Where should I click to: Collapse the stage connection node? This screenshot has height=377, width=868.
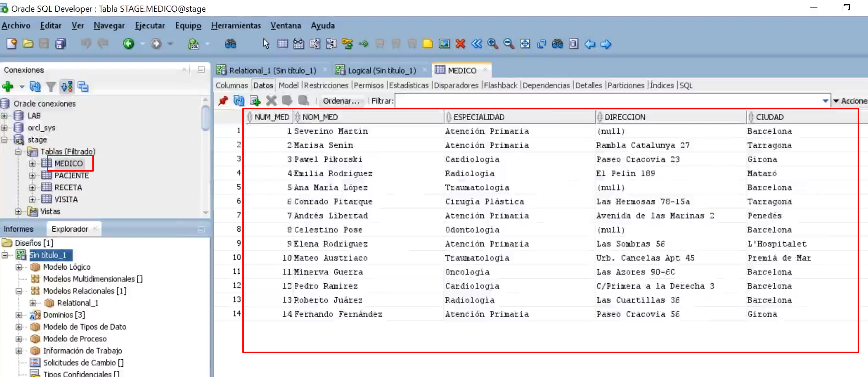[5, 140]
